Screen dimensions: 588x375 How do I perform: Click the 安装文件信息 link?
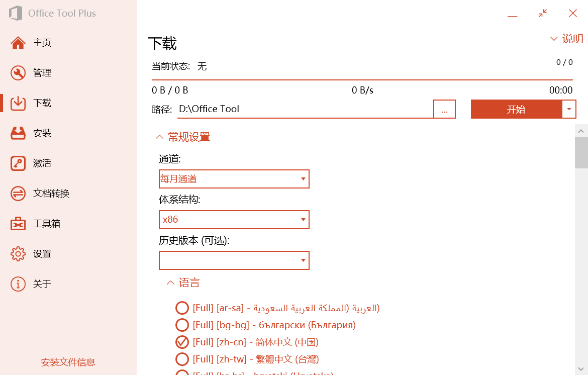[x=68, y=362]
